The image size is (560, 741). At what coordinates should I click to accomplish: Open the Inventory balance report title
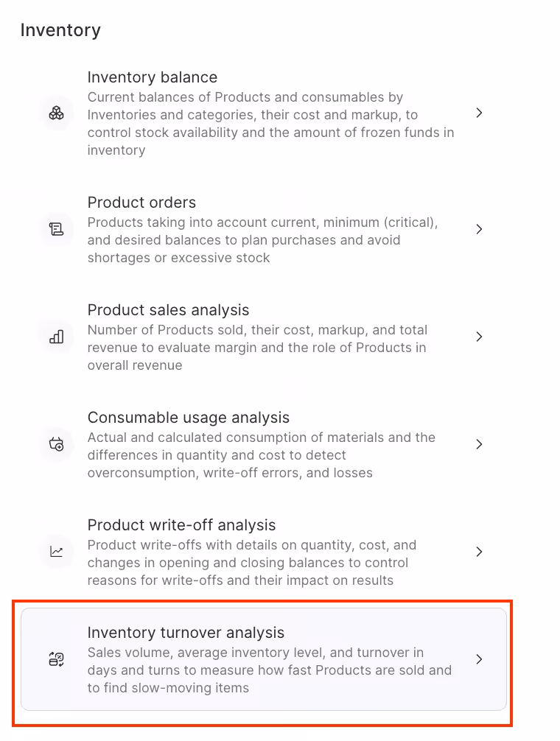pyautogui.click(x=152, y=77)
